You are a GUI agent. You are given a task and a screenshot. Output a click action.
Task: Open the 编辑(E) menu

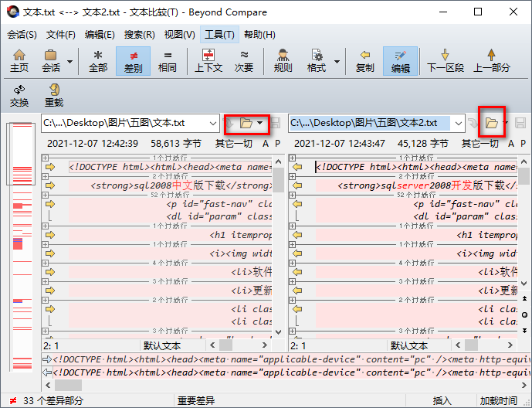100,34
